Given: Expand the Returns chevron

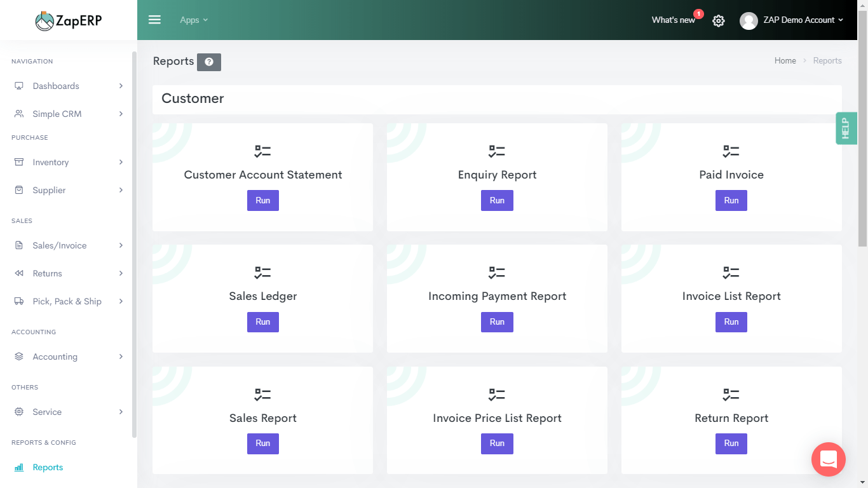Looking at the screenshot, I should (x=121, y=273).
